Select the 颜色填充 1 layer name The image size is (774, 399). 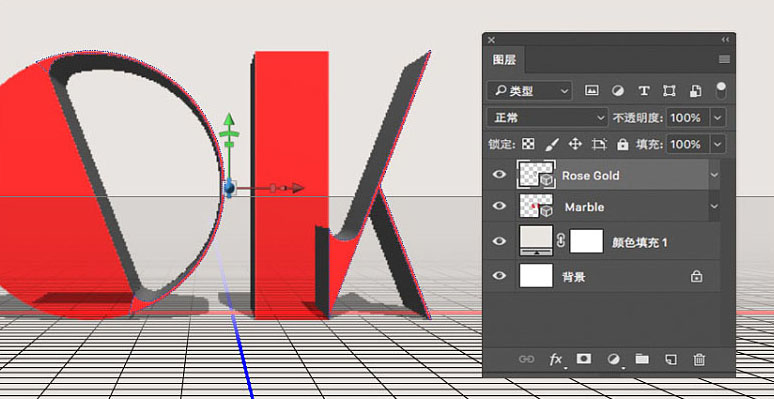click(x=640, y=242)
